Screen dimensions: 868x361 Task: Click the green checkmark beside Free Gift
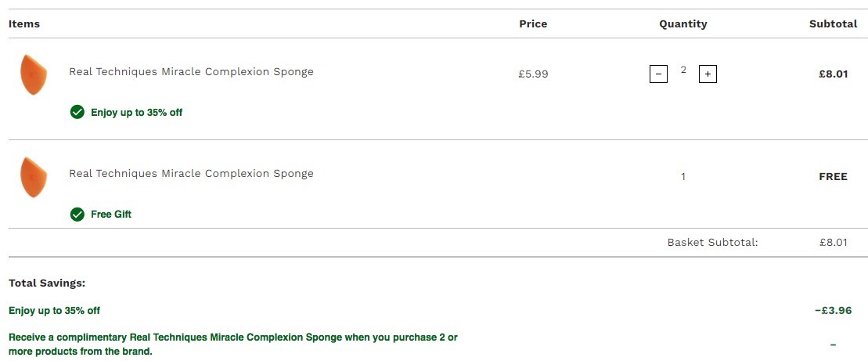click(x=77, y=215)
